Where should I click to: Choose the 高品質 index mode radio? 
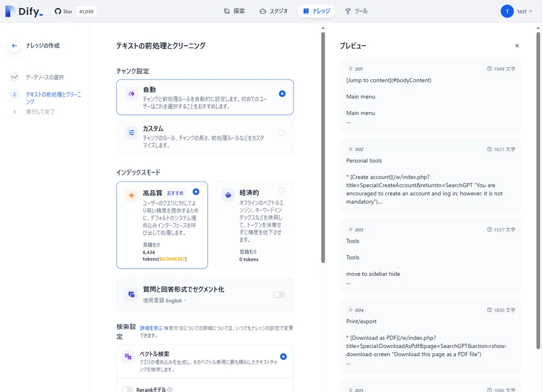pos(196,191)
